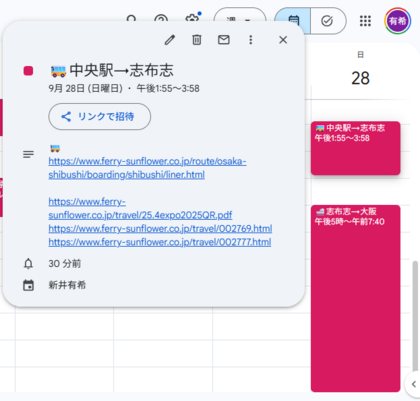Close the event details popup
The image size is (420, 401).
(x=283, y=40)
